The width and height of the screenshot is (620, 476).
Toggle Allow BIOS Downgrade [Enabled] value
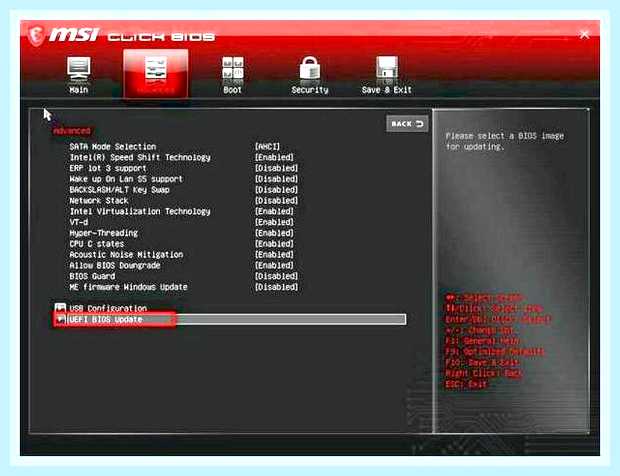(274, 265)
